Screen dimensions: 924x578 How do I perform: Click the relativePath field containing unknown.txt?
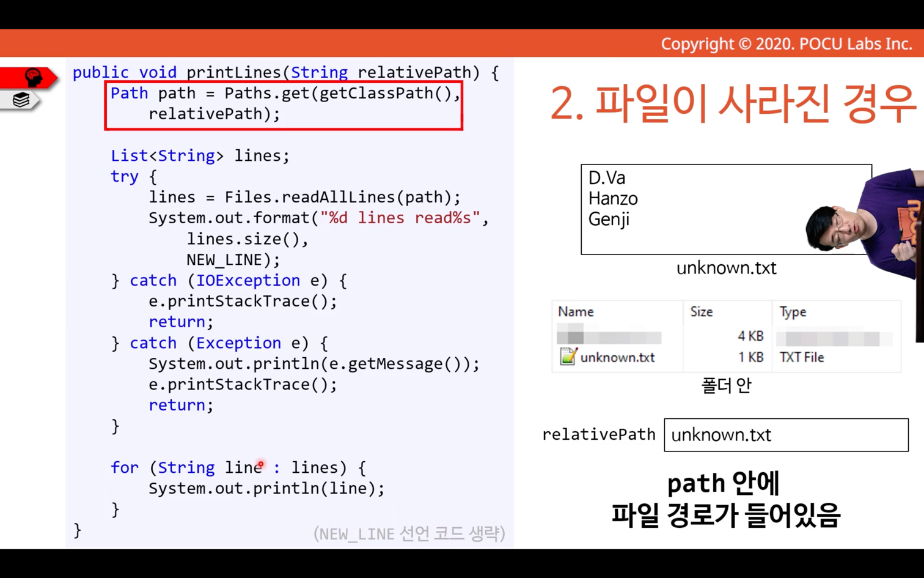[x=786, y=435]
